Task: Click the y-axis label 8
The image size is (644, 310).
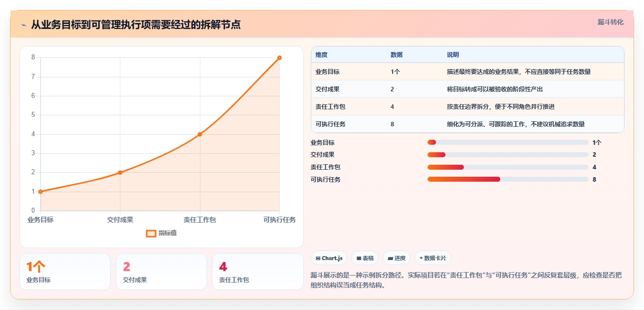Action: [x=33, y=57]
